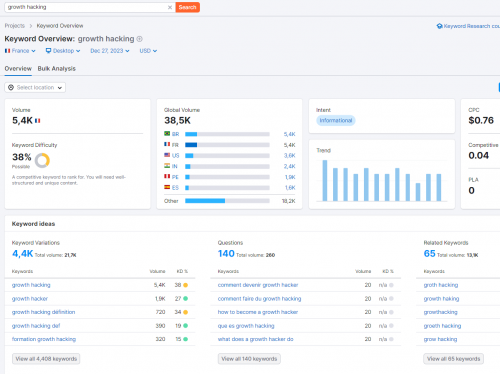
Task: Click the US flag in Global Volume
Action: [167, 155]
